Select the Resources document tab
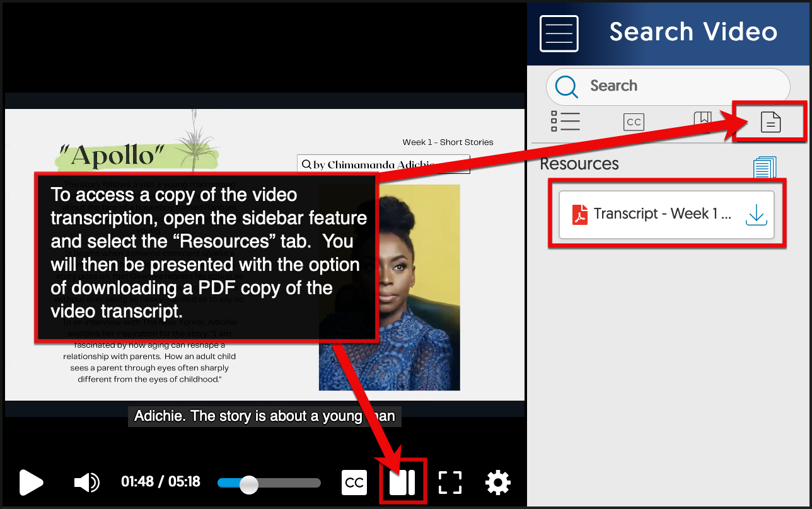 (770, 122)
